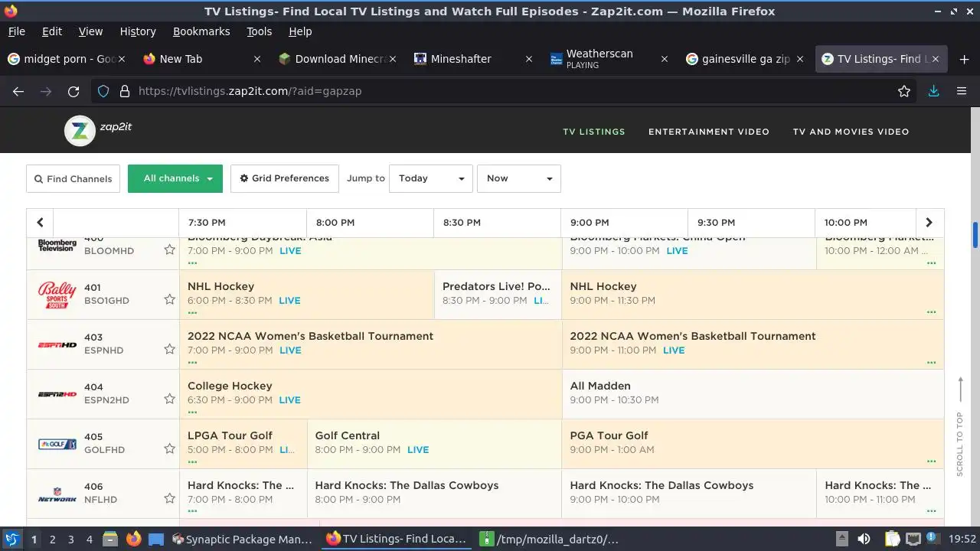Click the volume speaker tray icon

[x=864, y=539]
